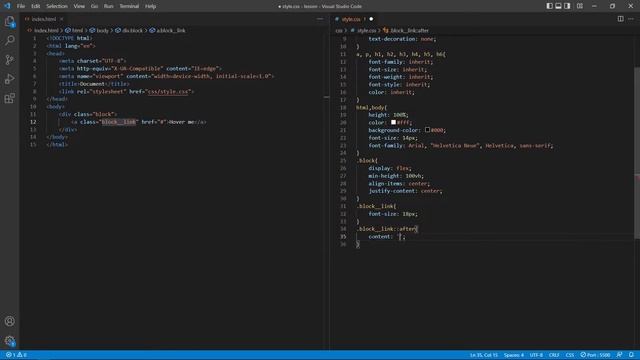The image size is (640, 360).
Task: Toggle the bottom panel layout icon
Action: (558, 6)
